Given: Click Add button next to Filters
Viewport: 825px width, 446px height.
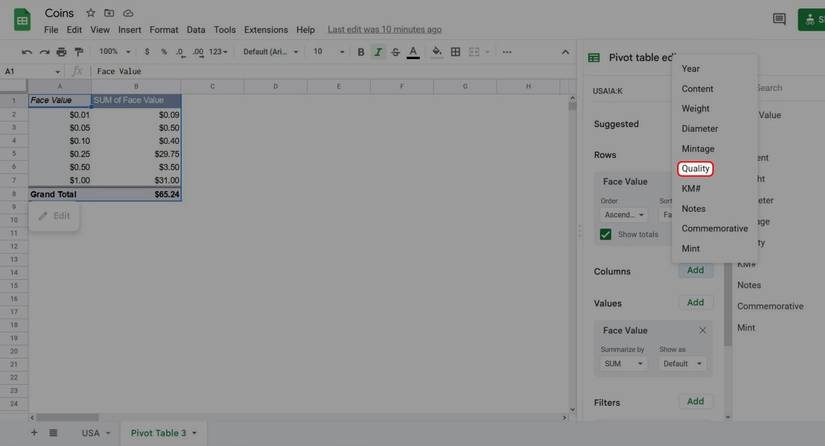Looking at the screenshot, I should pos(695,401).
